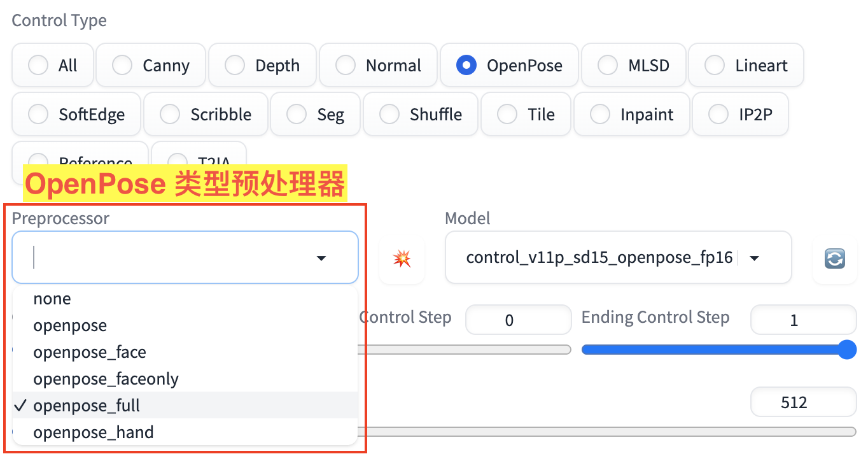Click the resolution field showing 512
The width and height of the screenshot is (868, 461).
(x=802, y=402)
